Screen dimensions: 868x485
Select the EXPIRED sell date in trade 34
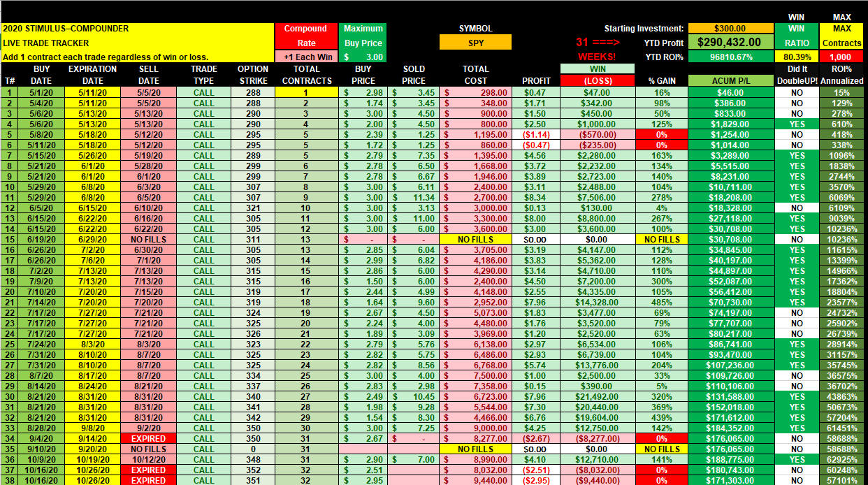tap(143, 438)
